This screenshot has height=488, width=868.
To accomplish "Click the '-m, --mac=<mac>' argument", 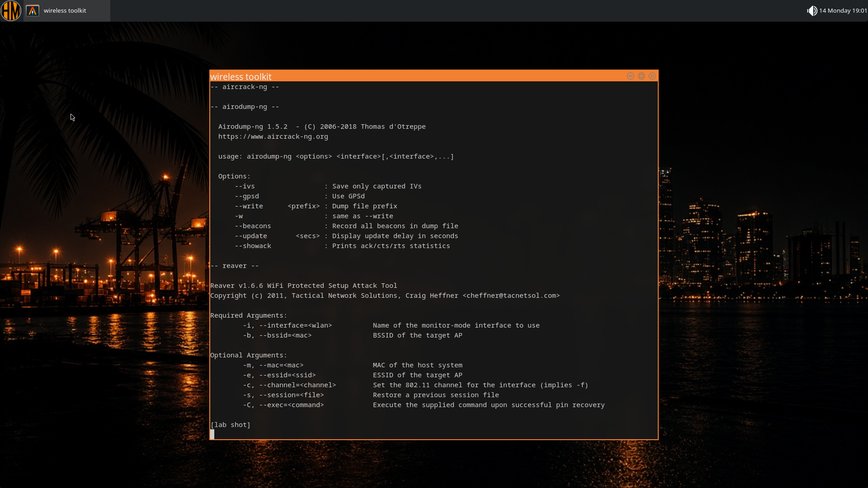I will (273, 365).
